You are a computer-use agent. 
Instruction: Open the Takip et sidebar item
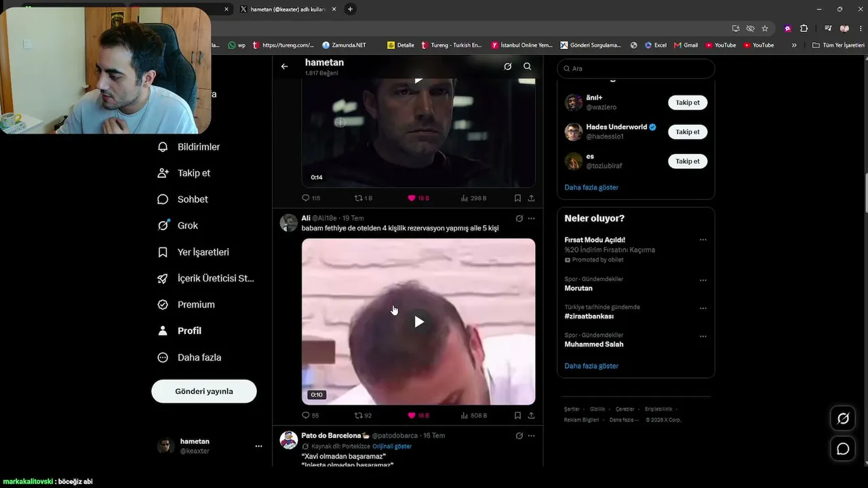click(x=184, y=173)
